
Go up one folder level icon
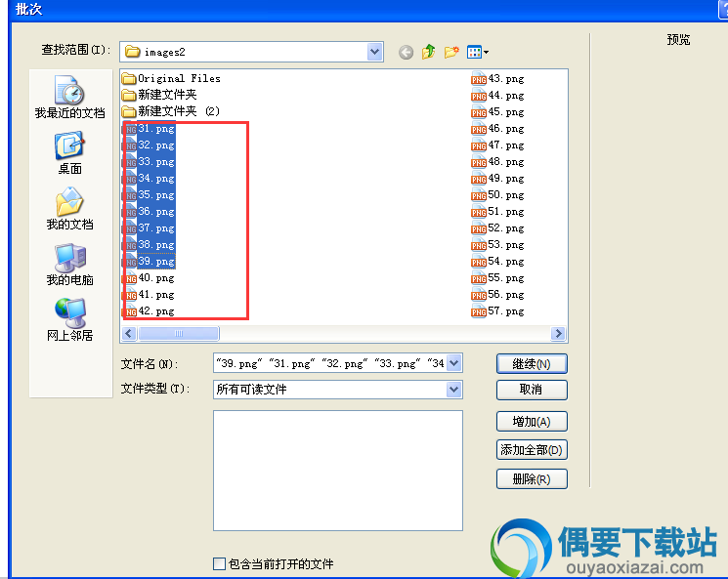(x=429, y=52)
